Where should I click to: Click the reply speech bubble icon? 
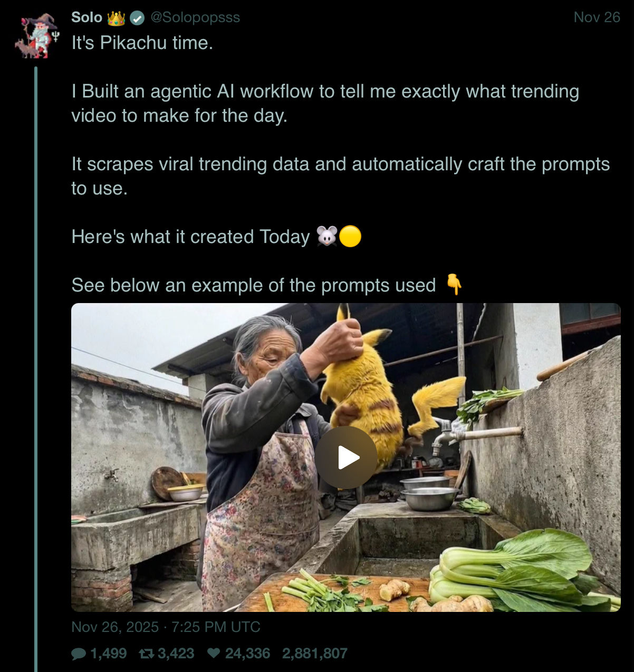(x=79, y=654)
